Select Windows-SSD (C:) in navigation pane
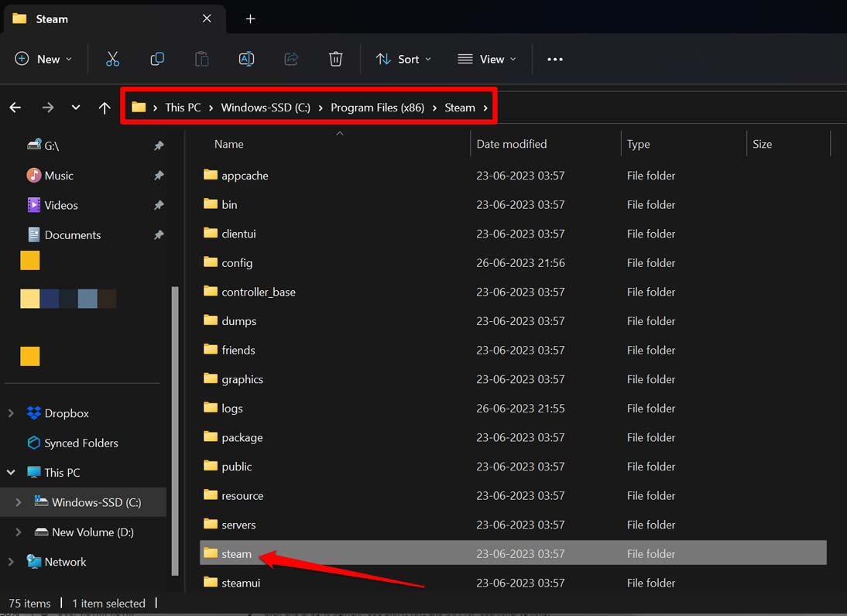Screen dimensions: 847x616 (x=83, y=502)
